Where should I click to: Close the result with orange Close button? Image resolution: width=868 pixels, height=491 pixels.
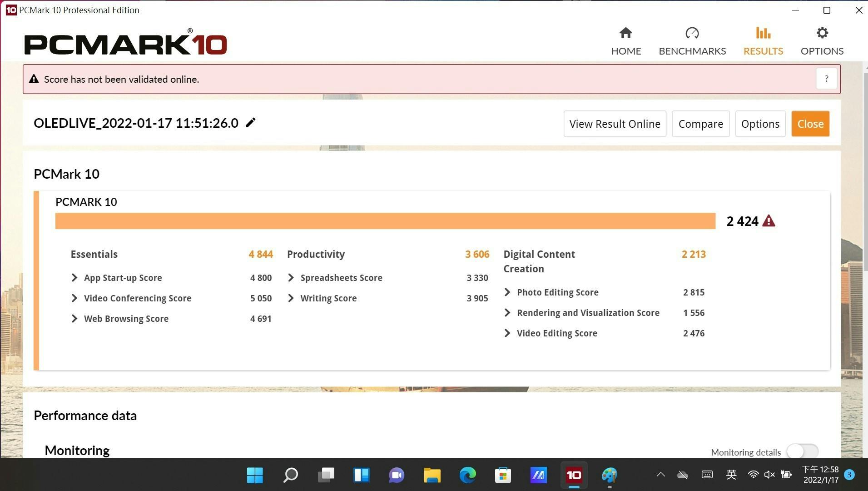tap(810, 124)
